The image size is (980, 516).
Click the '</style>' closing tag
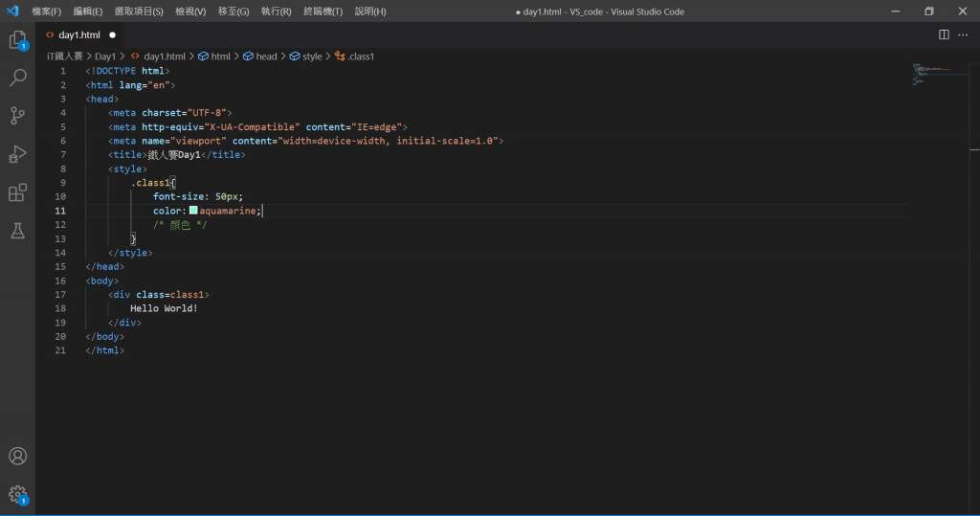130,253
